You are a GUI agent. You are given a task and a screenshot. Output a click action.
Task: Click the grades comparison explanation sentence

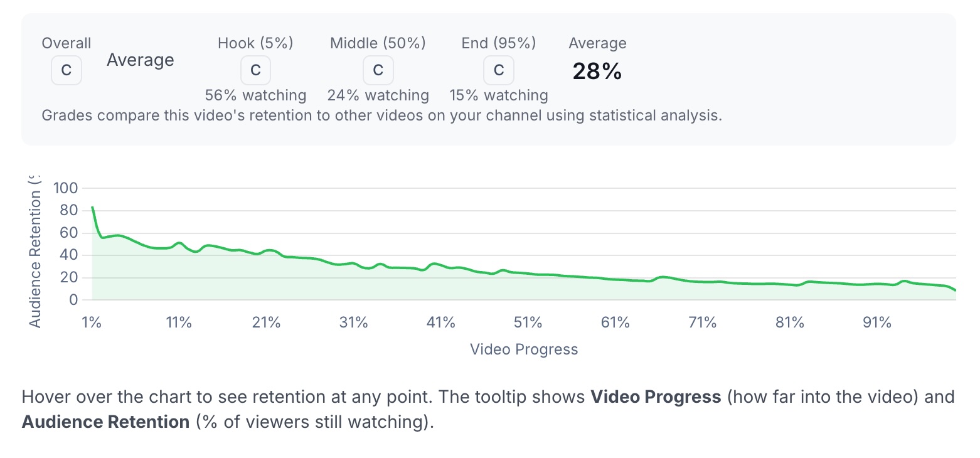coord(382,115)
